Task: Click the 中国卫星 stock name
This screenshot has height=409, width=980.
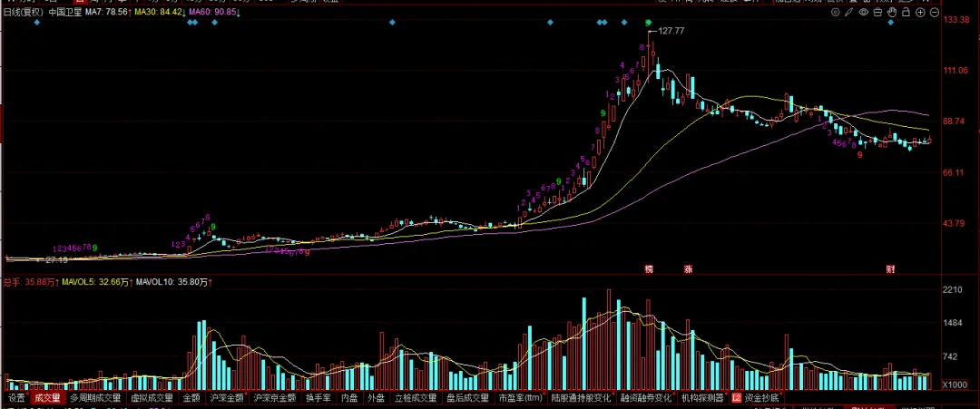Action: pos(65,12)
